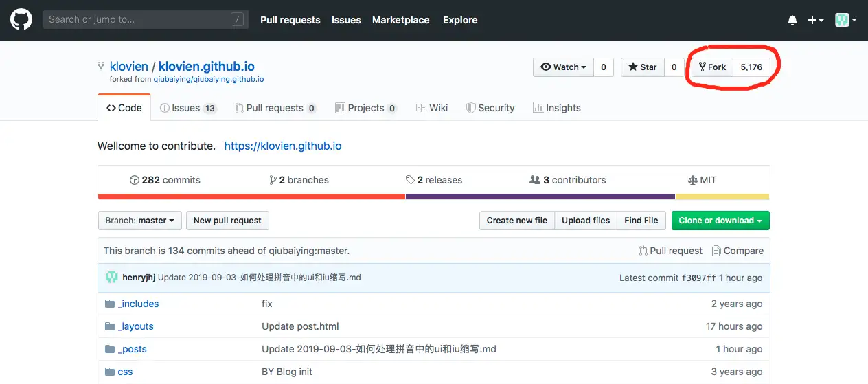868x384 pixels.
Task: Click the purple language bar segment
Action: [540, 196]
